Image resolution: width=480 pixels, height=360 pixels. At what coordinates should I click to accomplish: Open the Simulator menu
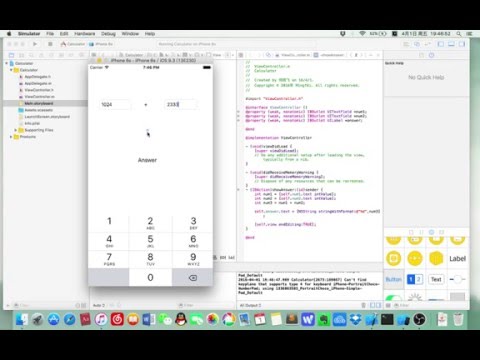[x=29, y=34]
